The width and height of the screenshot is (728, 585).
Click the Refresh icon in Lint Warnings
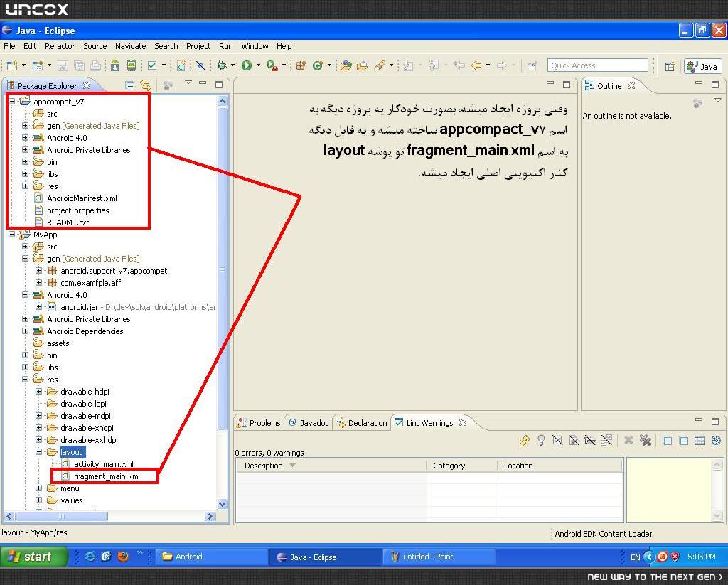pyautogui.click(x=525, y=440)
